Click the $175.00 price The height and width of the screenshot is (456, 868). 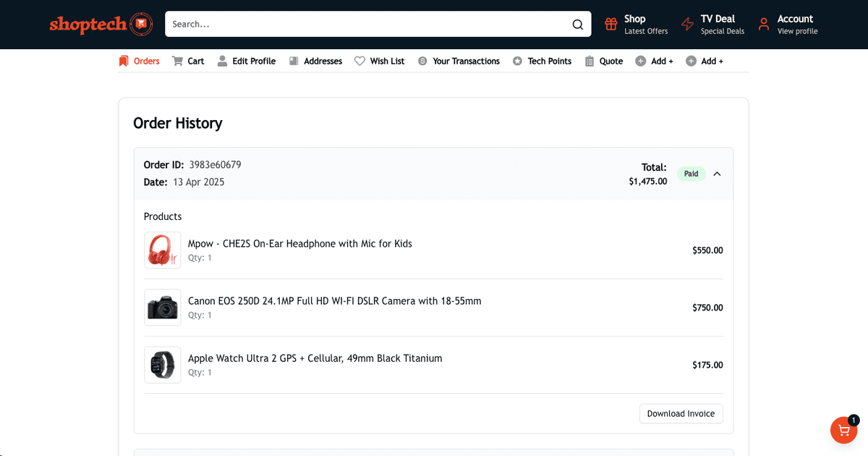(x=707, y=365)
